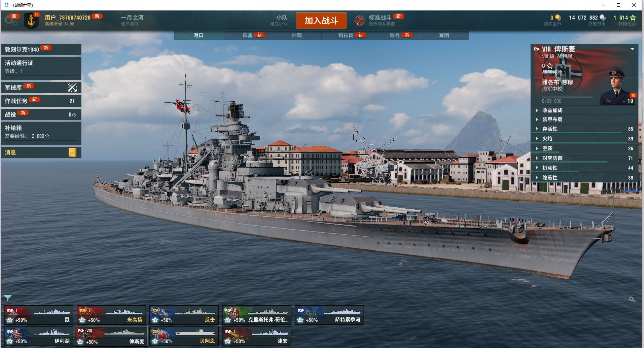
Task: Click the 标准战斗 battle type icon
Action: [x=359, y=21]
